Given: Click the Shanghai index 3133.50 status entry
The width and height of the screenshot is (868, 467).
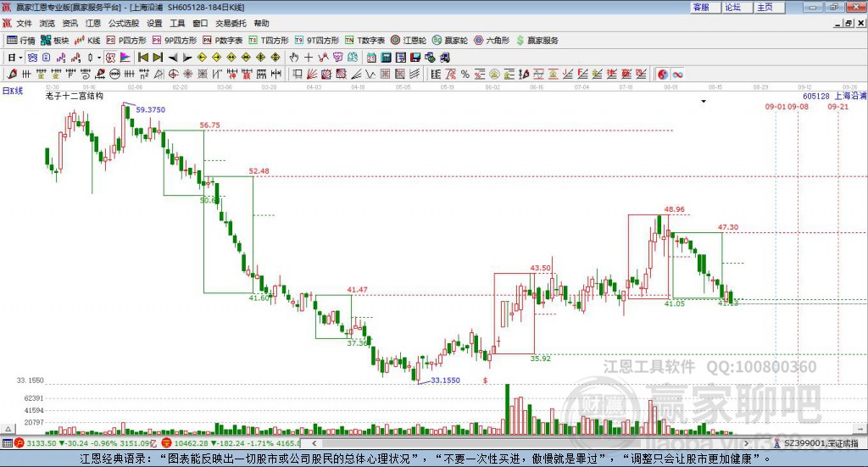Looking at the screenshot, I should click(x=86, y=443).
